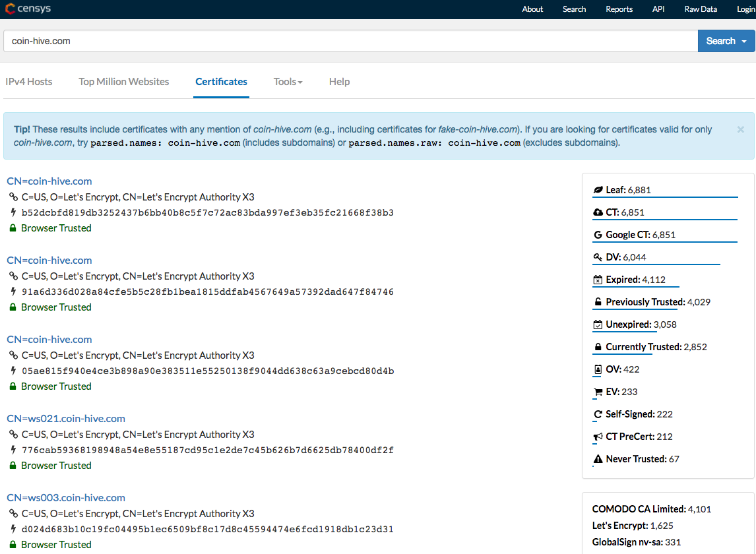This screenshot has height=554, width=756.
Task: Switch to the IPv4 Hosts tab
Action: (29, 82)
